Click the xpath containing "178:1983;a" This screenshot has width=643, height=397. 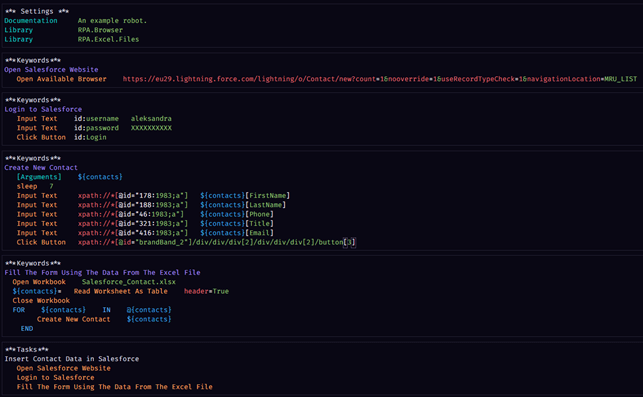click(133, 196)
